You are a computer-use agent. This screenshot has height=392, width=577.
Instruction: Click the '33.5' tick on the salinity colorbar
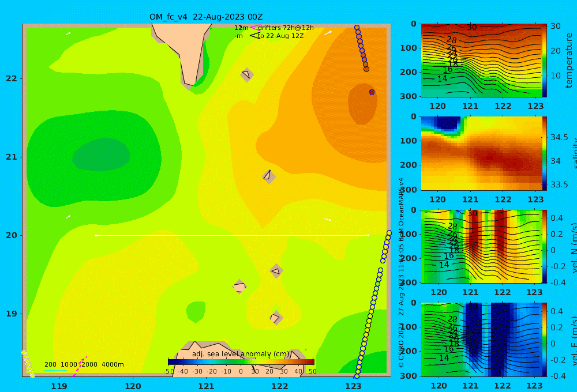tap(559, 184)
